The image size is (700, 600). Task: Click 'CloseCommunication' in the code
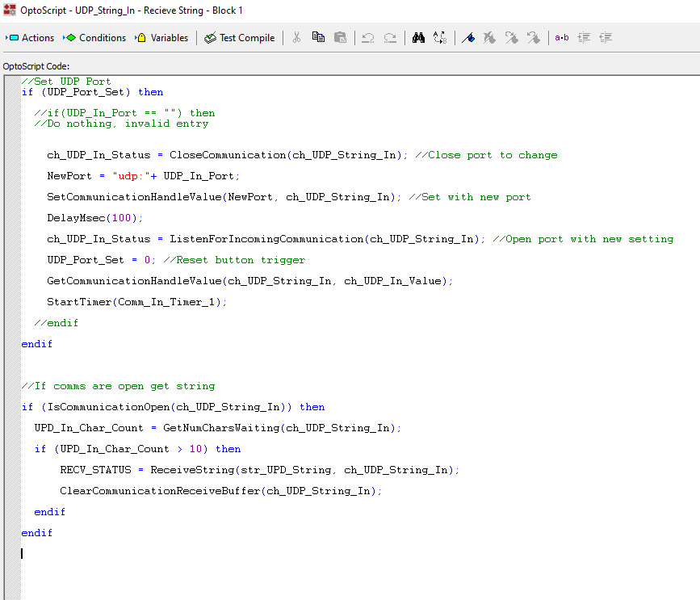pyautogui.click(x=228, y=155)
